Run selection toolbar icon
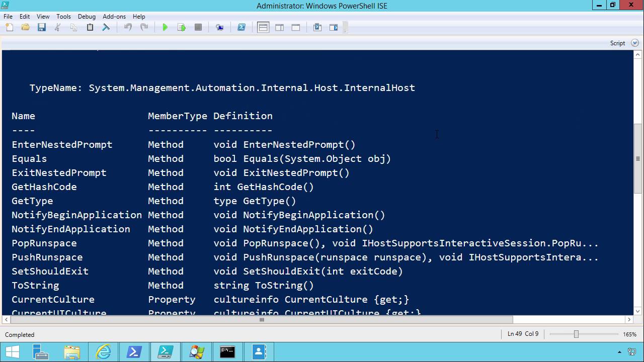This screenshot has height=362, width=644. click(182, 28)
